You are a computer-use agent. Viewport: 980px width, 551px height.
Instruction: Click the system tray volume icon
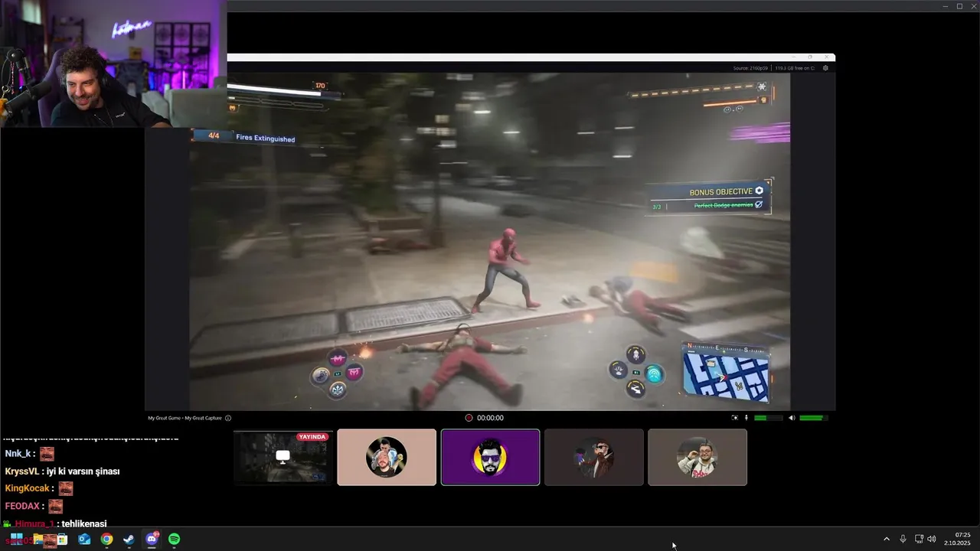pos(932,540)
